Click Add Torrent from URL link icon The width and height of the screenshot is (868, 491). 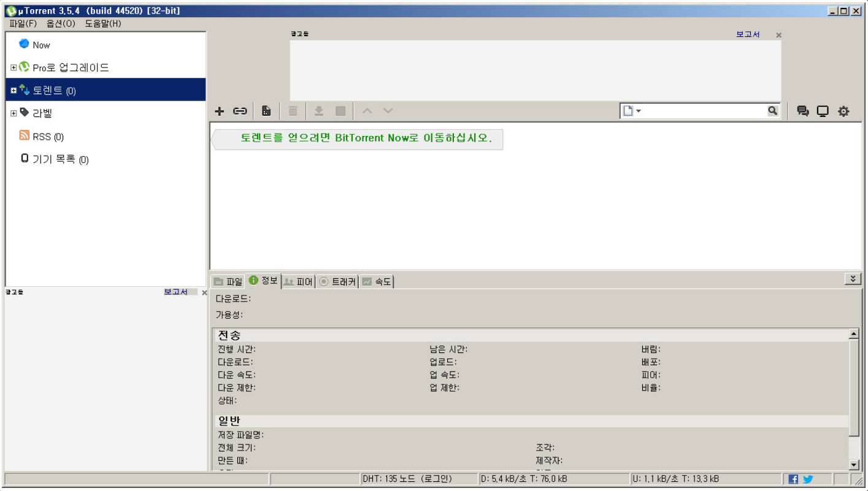(240, 111)
